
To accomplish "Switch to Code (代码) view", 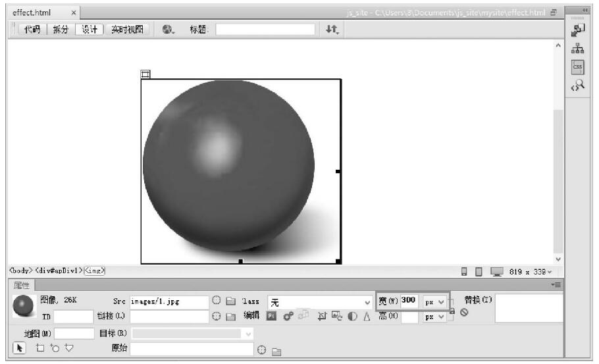I will point(32,30).
